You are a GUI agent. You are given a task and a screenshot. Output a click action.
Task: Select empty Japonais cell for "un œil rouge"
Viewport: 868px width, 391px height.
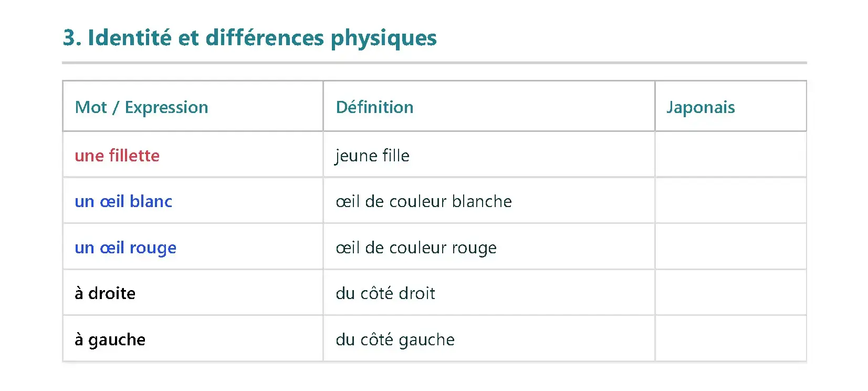pyautogui.click(x=730, y=246)
